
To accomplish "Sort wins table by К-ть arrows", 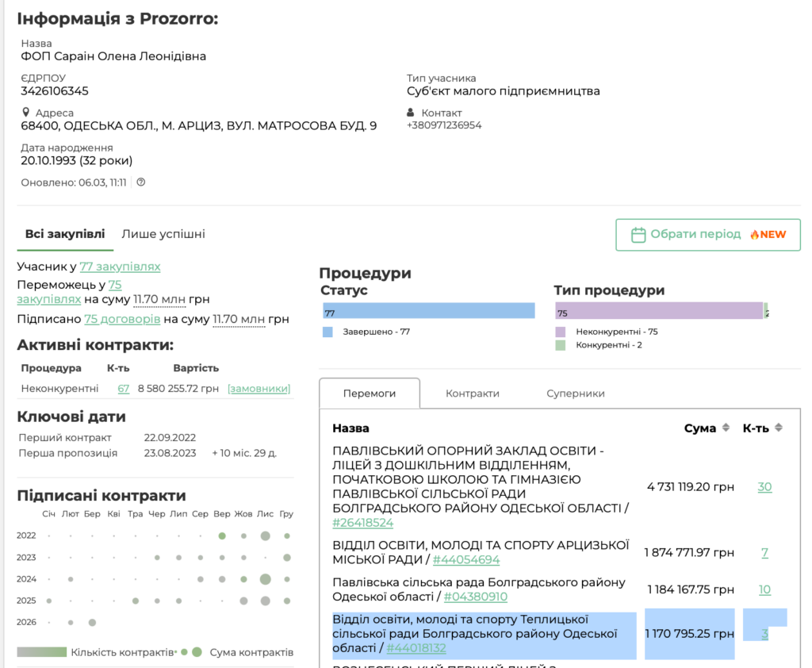I will point(779,428).
